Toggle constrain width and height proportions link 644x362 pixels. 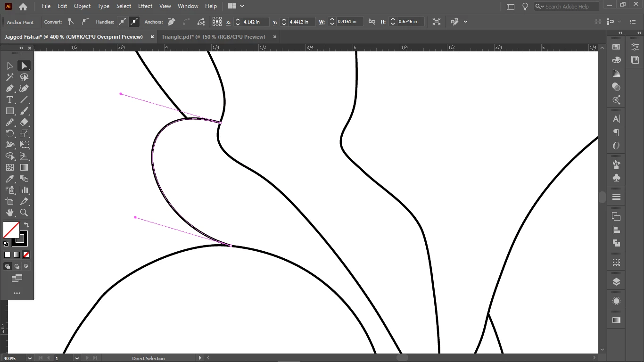coord(372,22)
